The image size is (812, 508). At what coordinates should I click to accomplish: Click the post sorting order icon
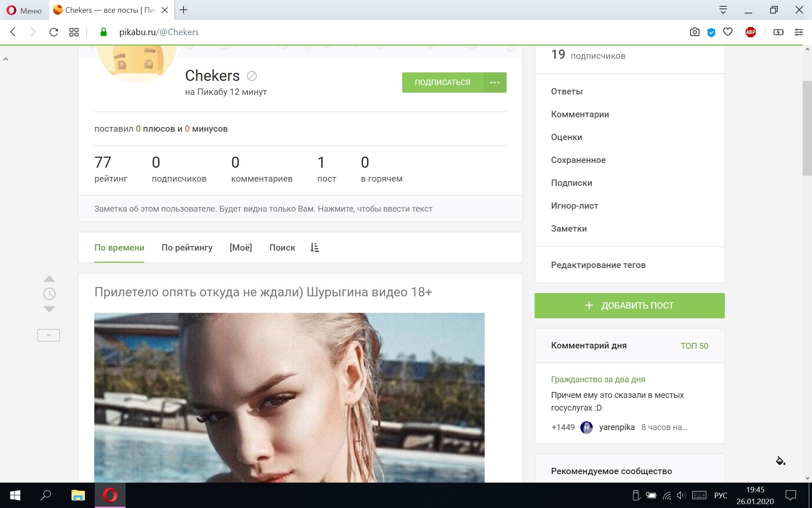coord(314,248)
